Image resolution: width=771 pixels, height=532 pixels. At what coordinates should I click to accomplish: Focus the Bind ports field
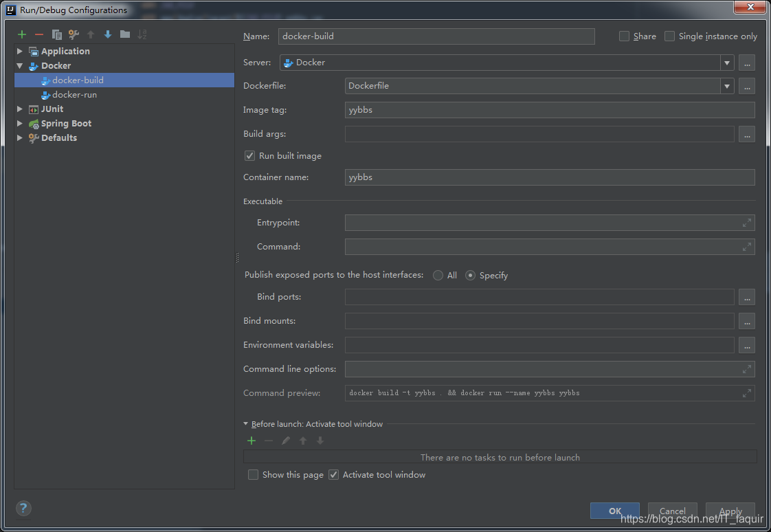tap(539, 297)
